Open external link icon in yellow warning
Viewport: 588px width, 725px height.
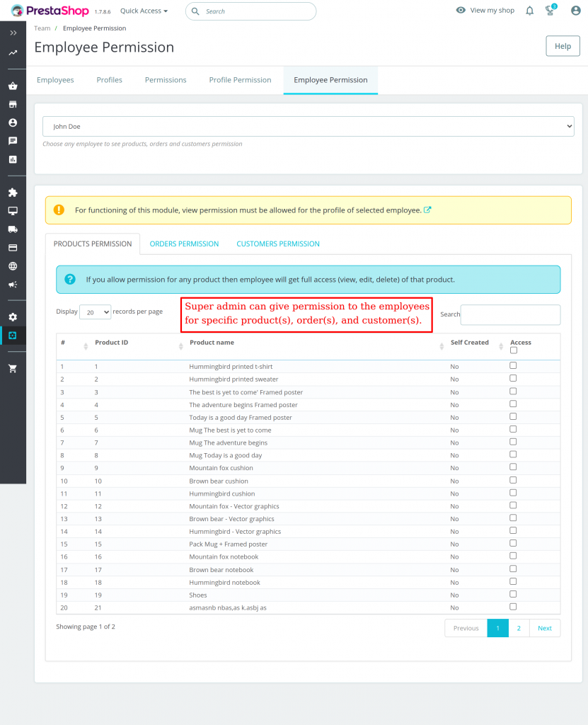pyautogui.click(x=427, y=210)
